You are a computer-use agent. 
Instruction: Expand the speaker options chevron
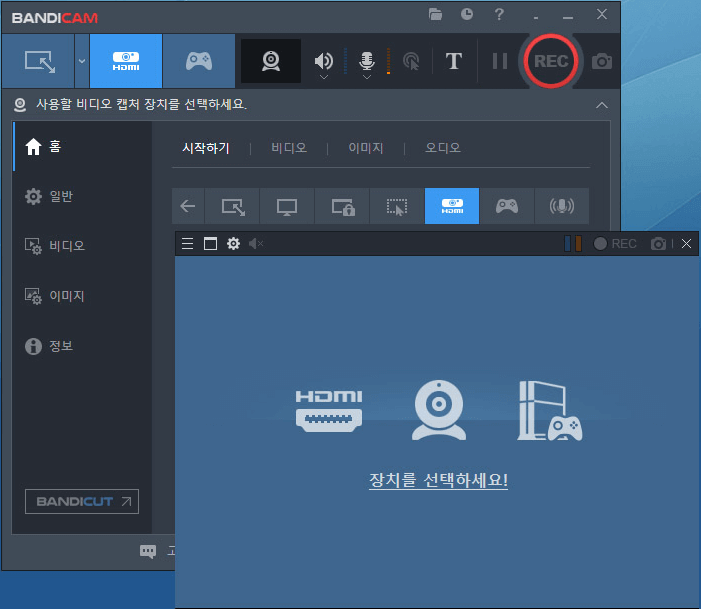click(324, 77)
